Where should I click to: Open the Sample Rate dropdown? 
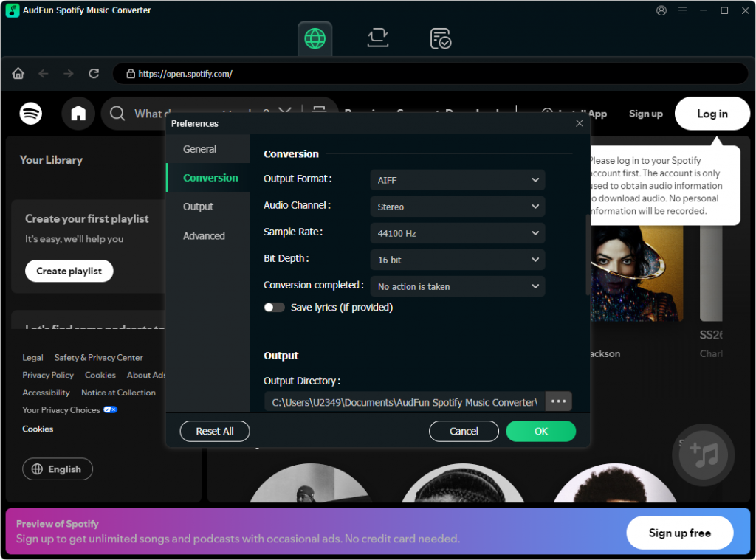coord(458,233)
